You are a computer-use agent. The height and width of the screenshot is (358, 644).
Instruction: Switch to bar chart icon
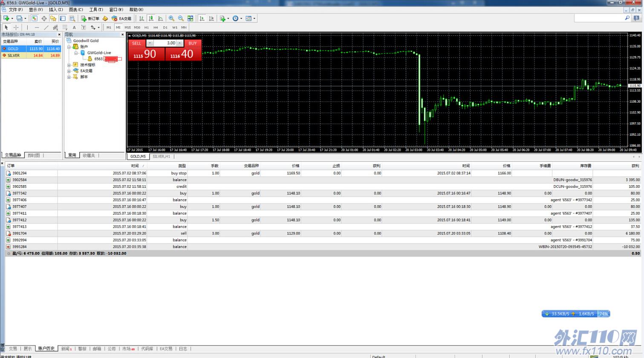[x=142, y=18]
